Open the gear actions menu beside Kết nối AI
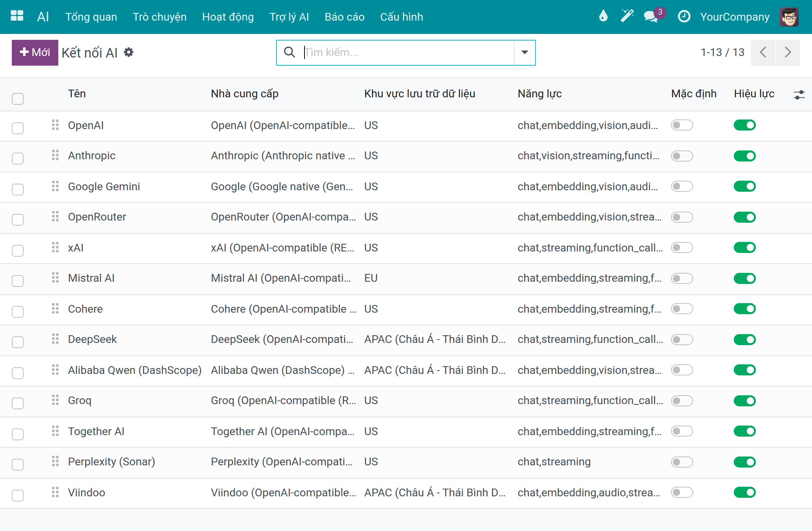The image size is (812, 531). 128,52
